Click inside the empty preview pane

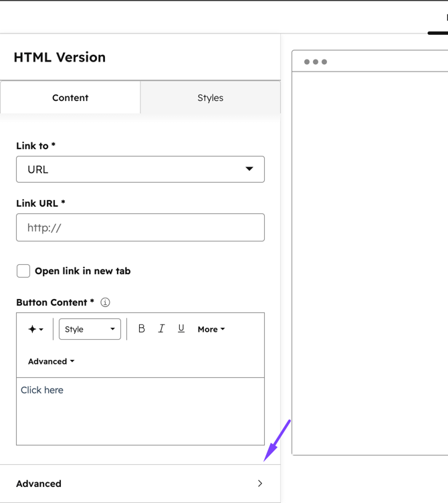[x=370, y=263]
